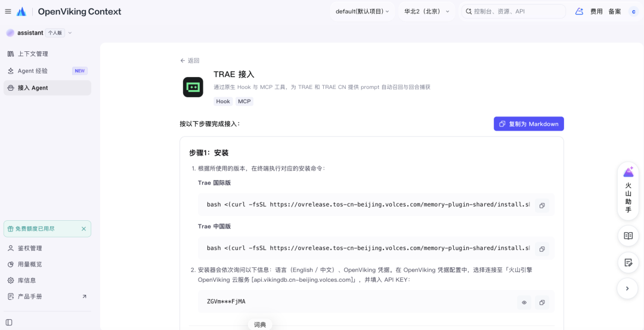
Task: Click the 复制为 Markdown button
Action: click(x=528, y=124)
